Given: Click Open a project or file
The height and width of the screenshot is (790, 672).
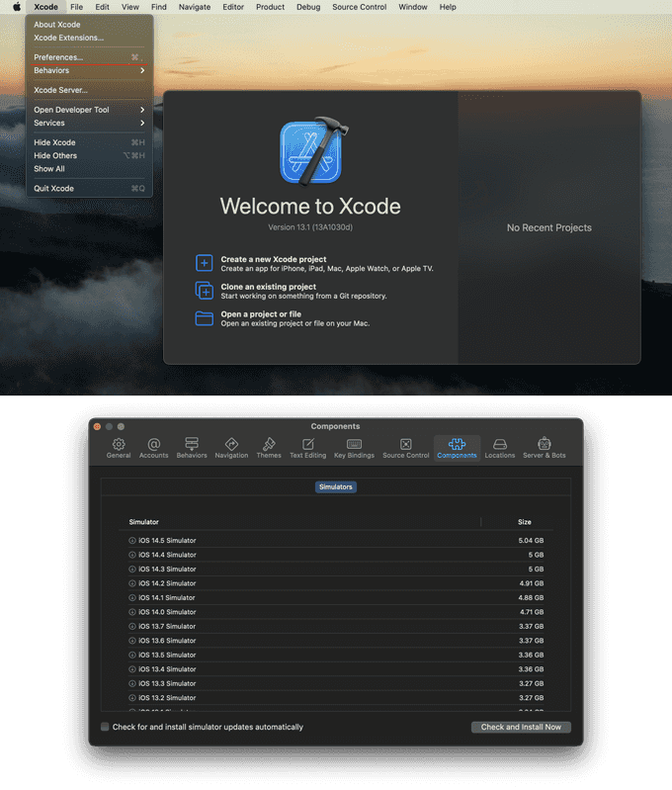Looking at the screenshot, I should point(261,313).
